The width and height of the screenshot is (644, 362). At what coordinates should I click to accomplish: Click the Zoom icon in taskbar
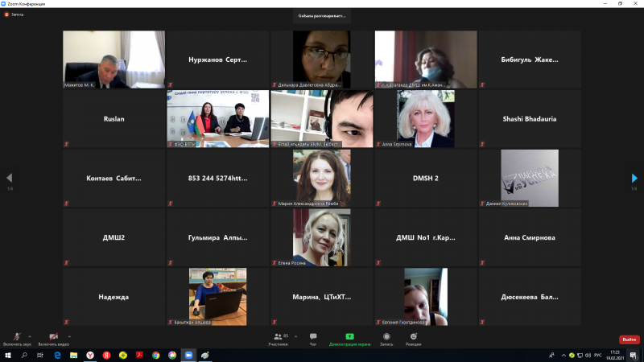pyautogui.click(x=189, y=355)
